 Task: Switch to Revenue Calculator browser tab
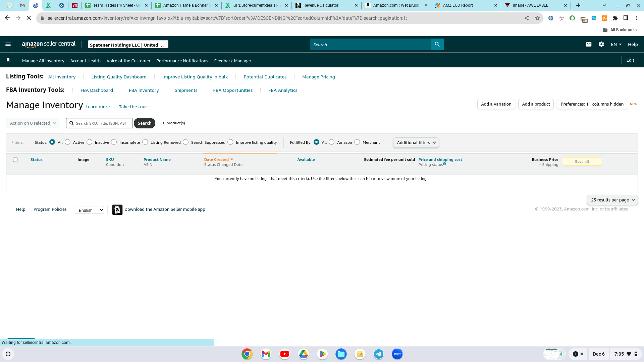[326, 5]
